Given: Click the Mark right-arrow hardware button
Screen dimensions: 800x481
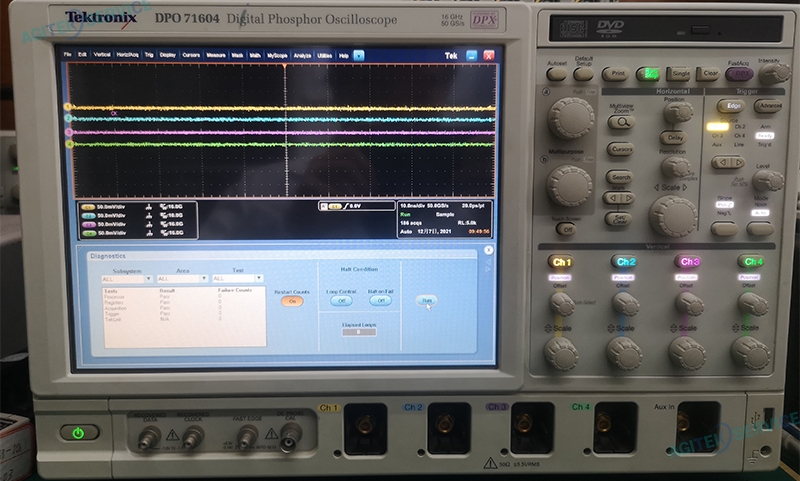Looking at the screenshot, I should [x=628, y=197].
